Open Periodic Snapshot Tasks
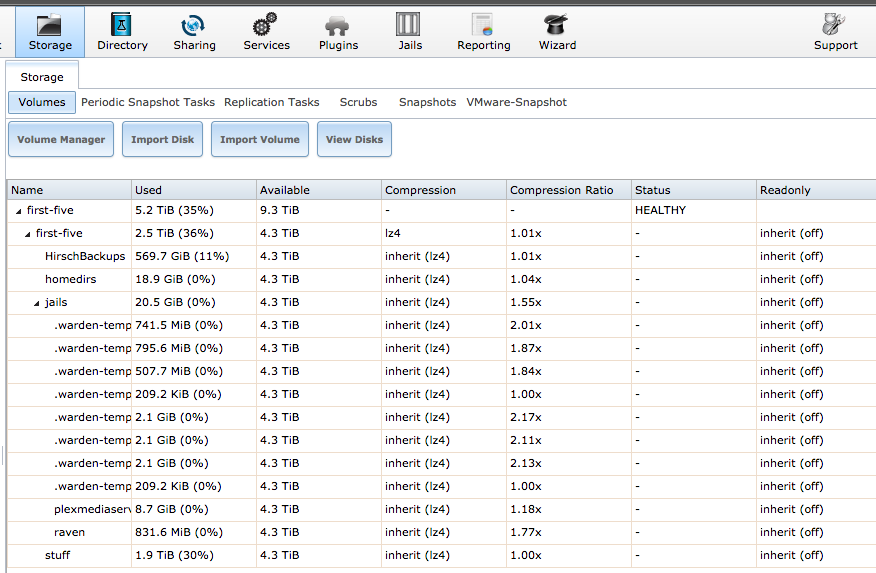Viewport: 876px width, 573px height. point(147,102)
